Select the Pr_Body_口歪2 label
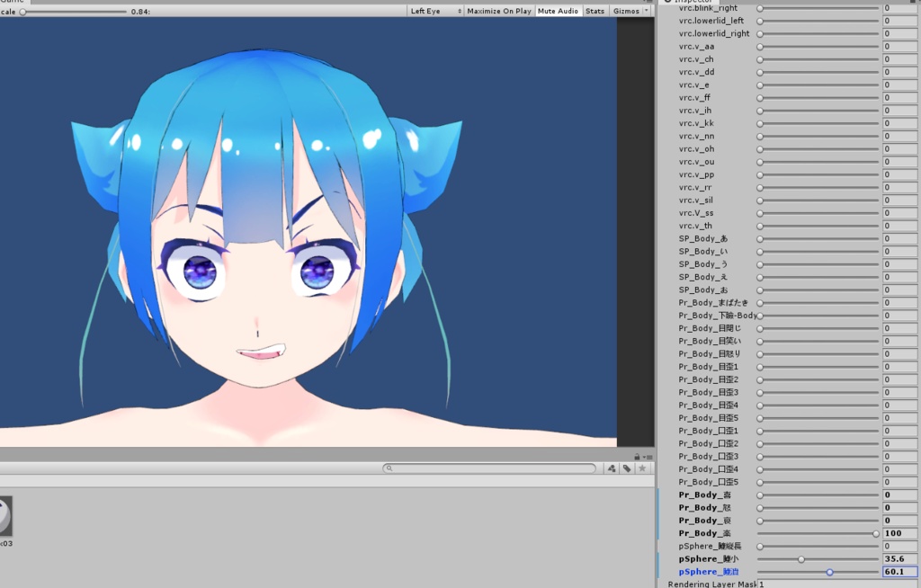Screen dimensions: 921x588 (x=709, y=444)
